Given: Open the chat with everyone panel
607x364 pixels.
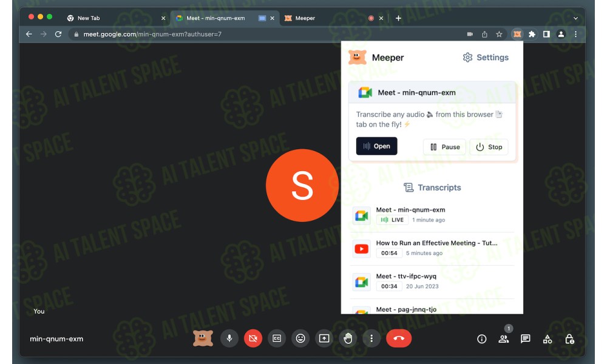Looking at the screenshot, I should point(525,339).
